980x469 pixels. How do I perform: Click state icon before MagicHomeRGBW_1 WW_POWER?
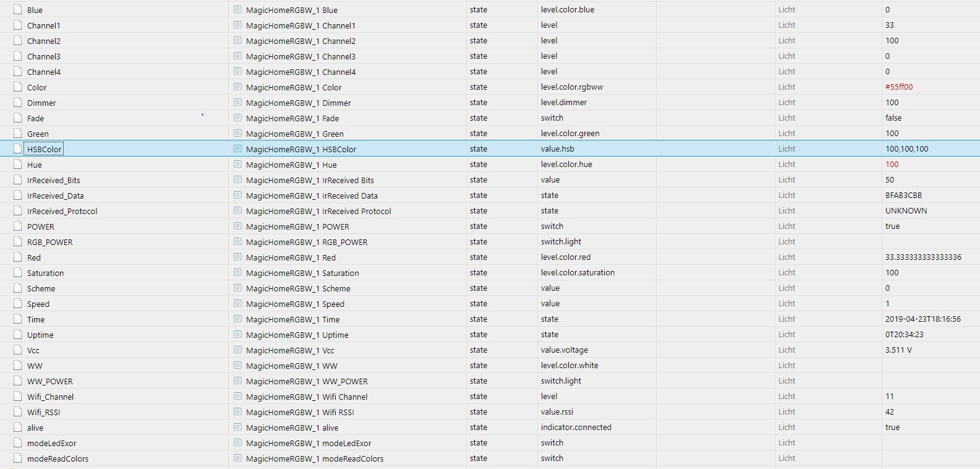point(237,381)
